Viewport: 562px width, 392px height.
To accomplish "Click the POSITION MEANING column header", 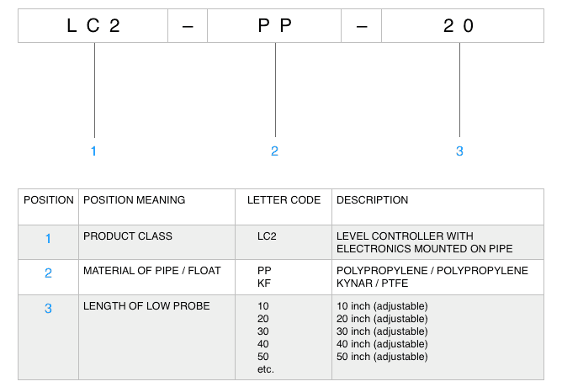I will (x=134, y=200).
